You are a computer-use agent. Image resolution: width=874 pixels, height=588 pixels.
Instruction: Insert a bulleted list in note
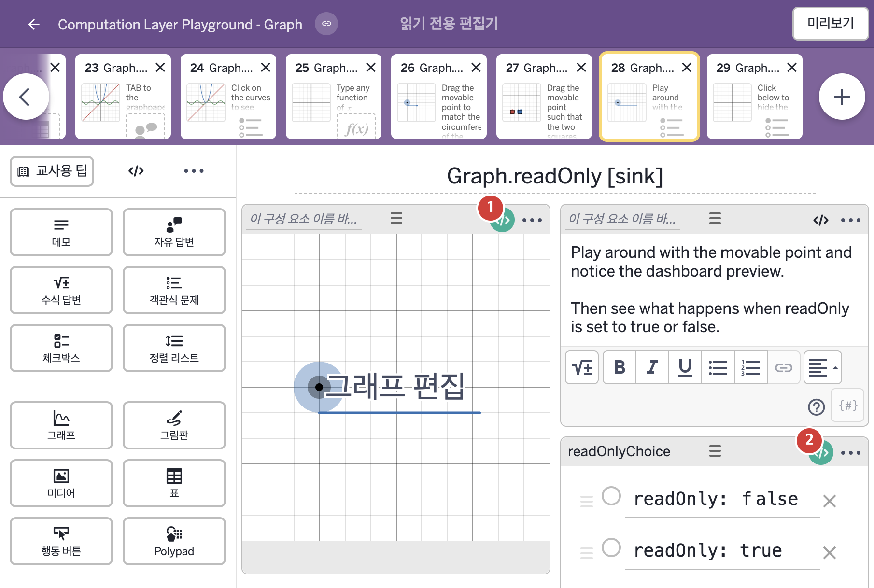point(718,367)
